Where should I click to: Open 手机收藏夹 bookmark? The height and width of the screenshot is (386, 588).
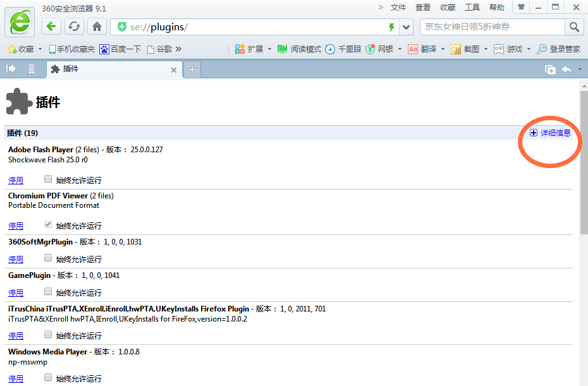(71, 49)
